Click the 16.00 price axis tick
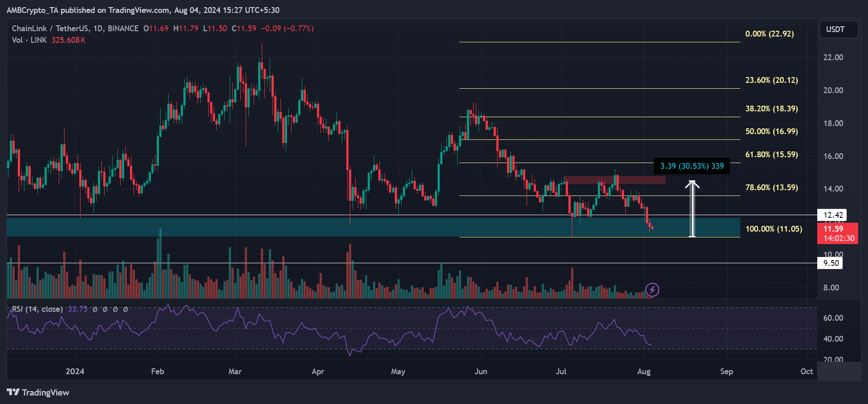 pos(833,156)
